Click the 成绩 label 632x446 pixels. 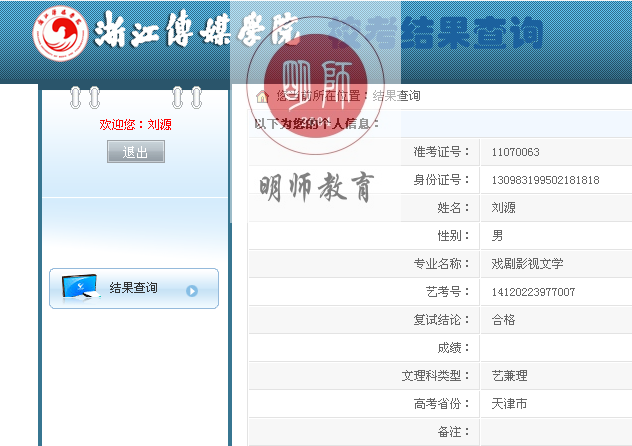click(454, 347)
